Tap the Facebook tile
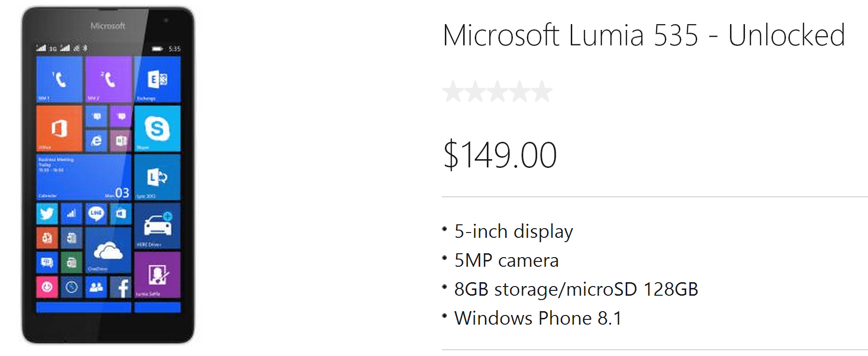The height and width of the screenshot is (356, 868). click(121, 288)
